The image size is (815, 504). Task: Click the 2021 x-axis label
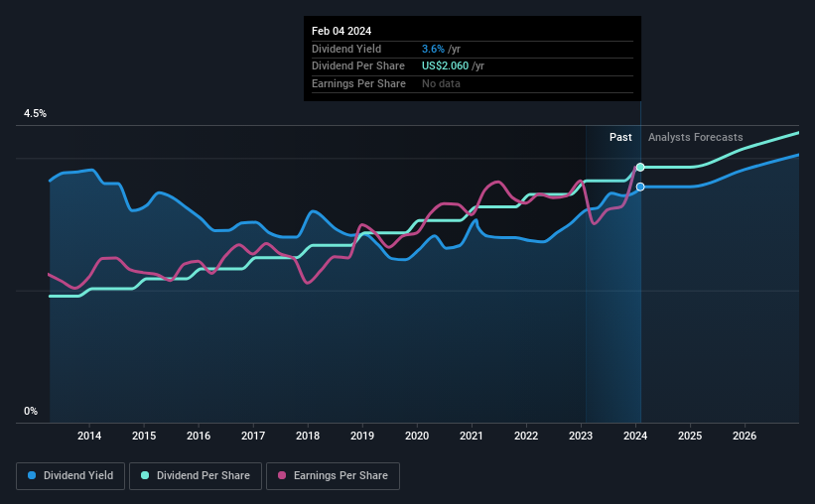click(472, 436)
